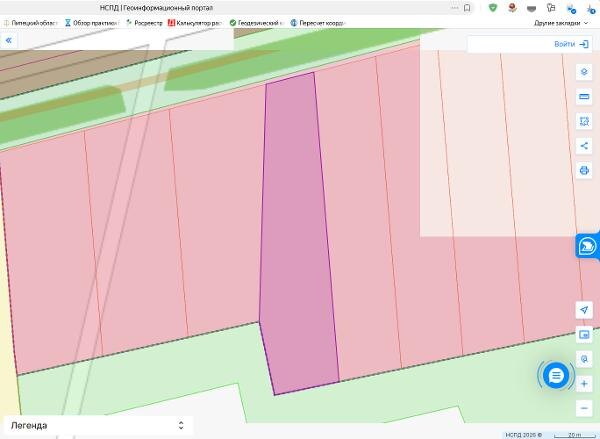Expand the Легенда legend panel
Screen dimensions: 600x439
pos(99,425)
